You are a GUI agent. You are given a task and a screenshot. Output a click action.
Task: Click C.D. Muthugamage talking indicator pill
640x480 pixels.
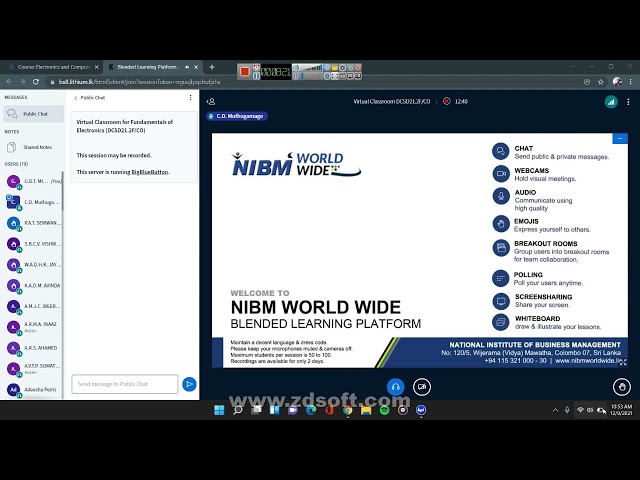click(237, 116)
